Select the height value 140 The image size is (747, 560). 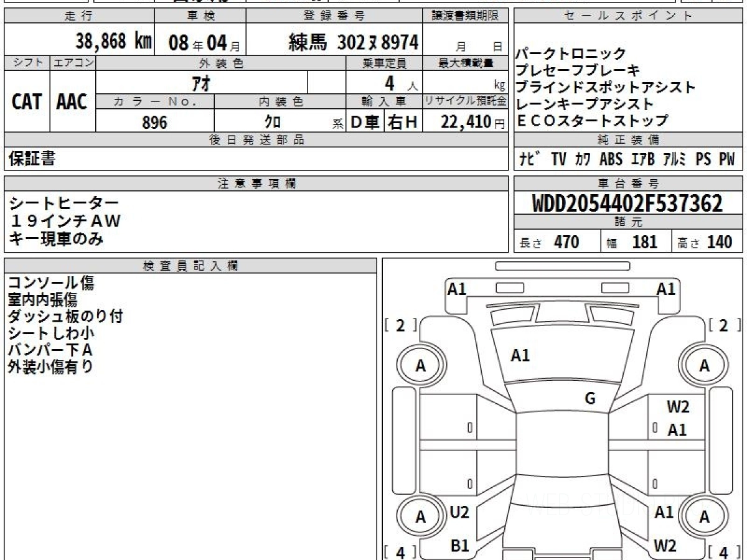pyautogui.click(x=720, y=242)
